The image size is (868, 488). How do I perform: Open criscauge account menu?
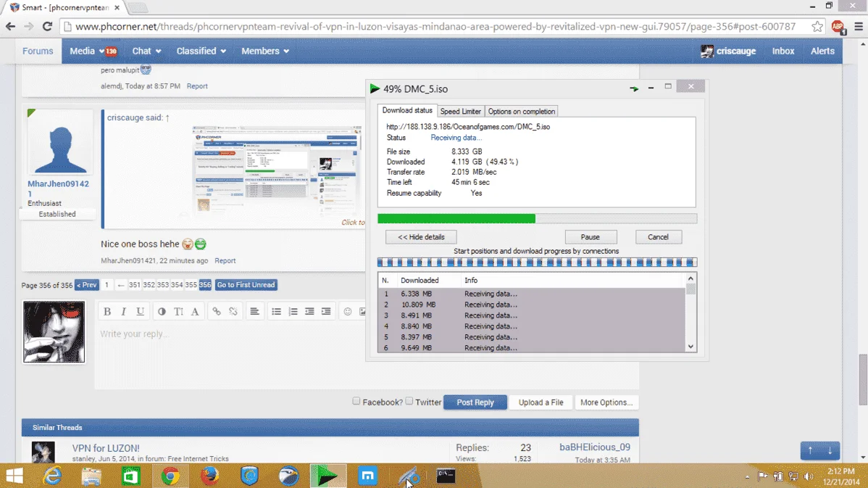coord(728,51)
